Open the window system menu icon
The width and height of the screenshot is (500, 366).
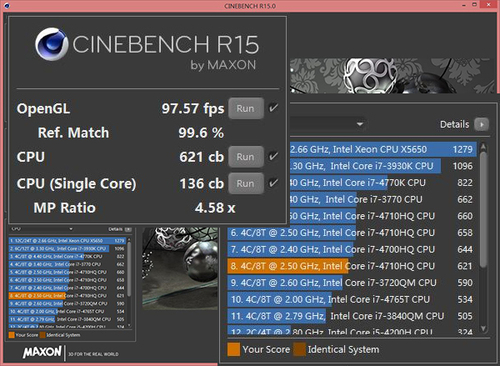point(7,5)
